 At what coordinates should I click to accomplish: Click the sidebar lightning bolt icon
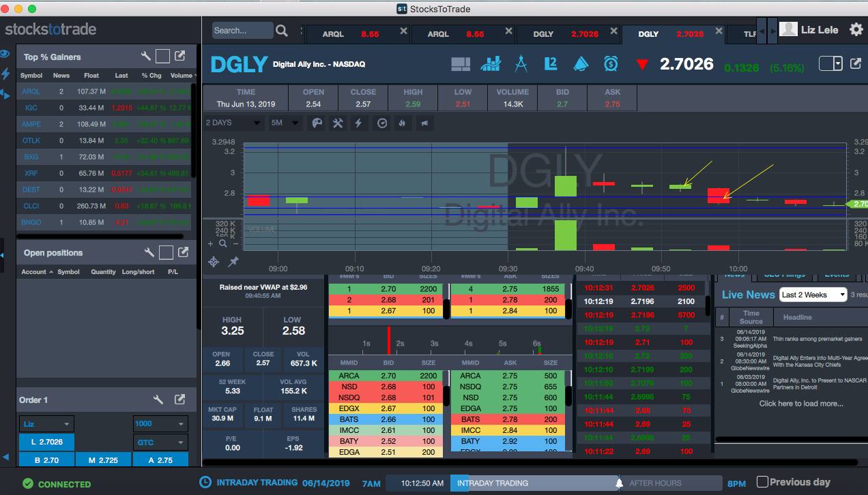tap(5, 74)
